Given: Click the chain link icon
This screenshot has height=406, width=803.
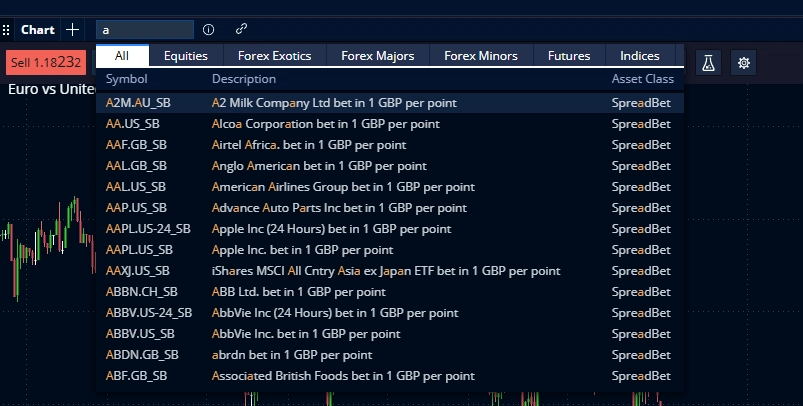Looking at the screenshot, I should tap(241, 29).
